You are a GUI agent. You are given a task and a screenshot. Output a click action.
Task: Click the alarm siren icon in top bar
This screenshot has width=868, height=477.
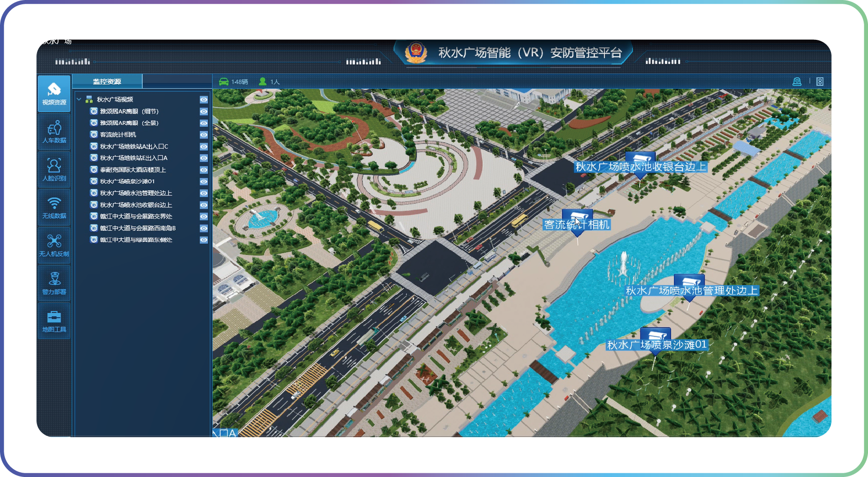[x=797, y=82]
